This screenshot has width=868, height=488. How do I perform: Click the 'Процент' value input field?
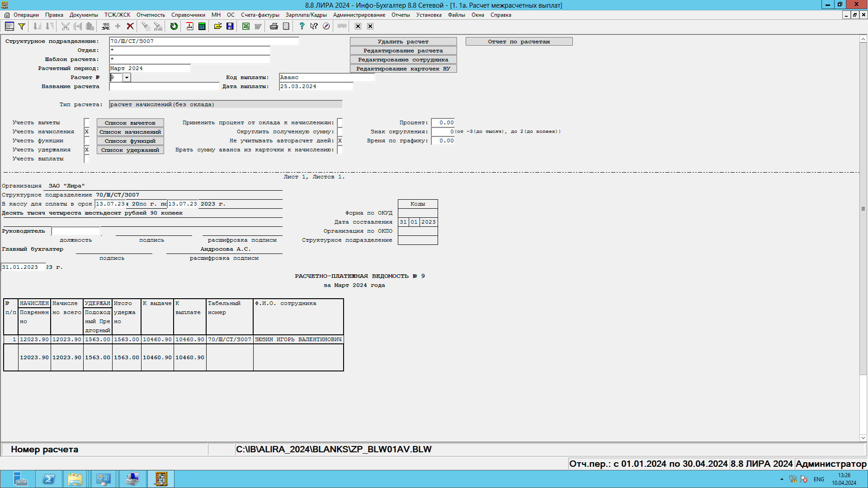point(443,122)
